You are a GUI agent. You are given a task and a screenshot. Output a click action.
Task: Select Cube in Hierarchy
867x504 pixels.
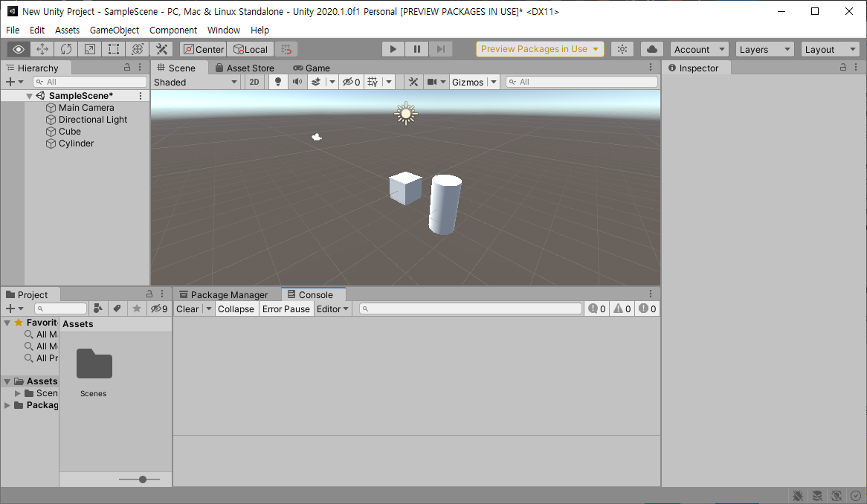(70, 132)
